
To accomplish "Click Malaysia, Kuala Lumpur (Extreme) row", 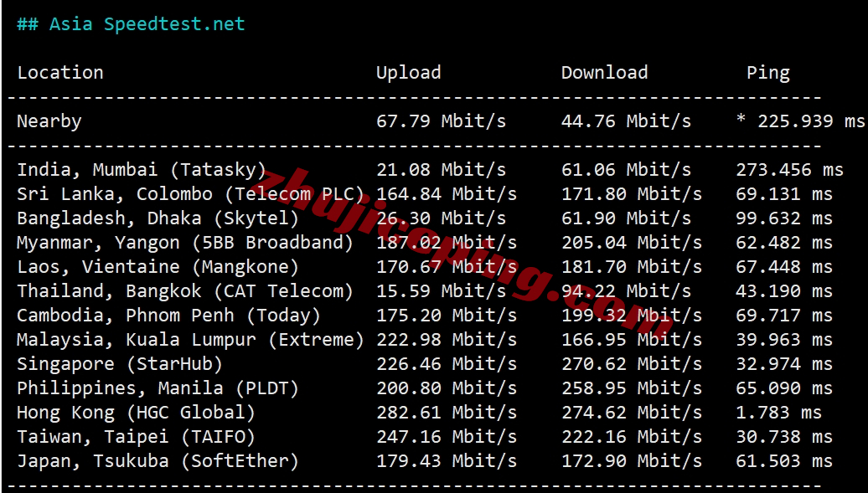I will [425, 340].
